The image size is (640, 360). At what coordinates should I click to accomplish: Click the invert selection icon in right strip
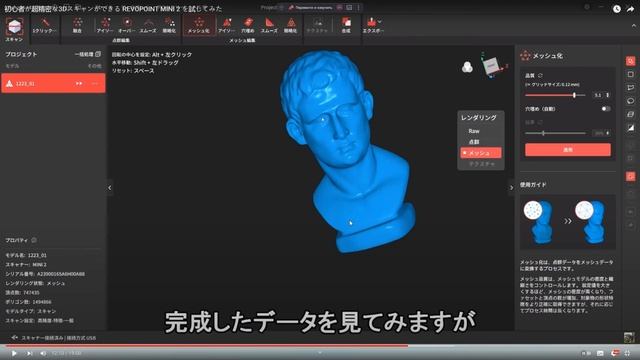tap(631, 128)
